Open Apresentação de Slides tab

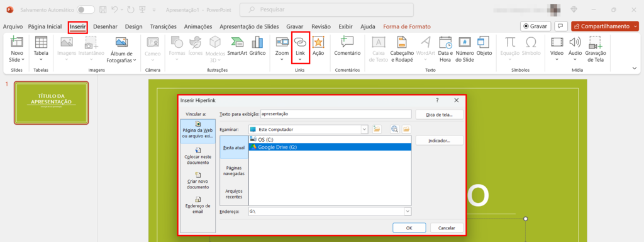(x=249, y=26)
